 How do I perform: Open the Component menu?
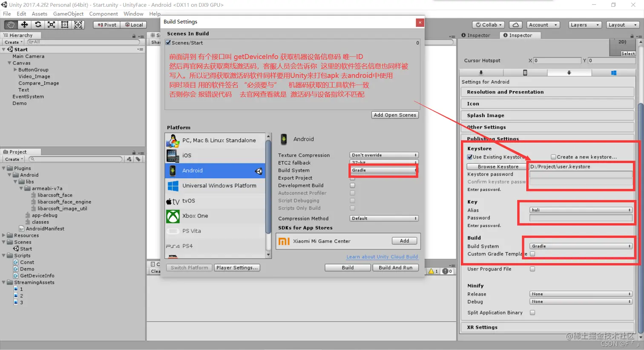[x=103, y=14]
